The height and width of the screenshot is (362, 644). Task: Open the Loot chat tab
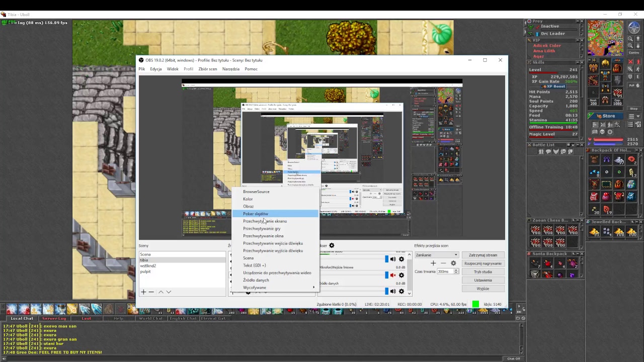pyautogui.click(x=87, y=318)
